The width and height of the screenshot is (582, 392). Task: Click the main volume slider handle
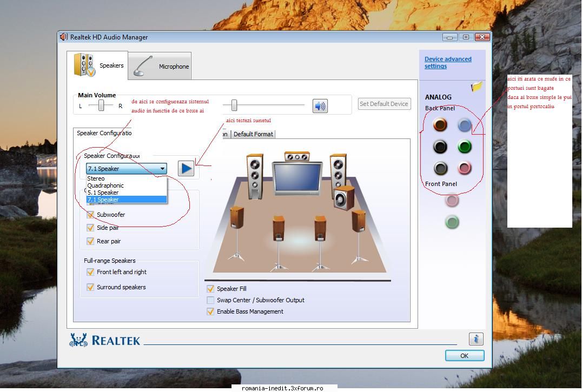(x=234, y=105)
